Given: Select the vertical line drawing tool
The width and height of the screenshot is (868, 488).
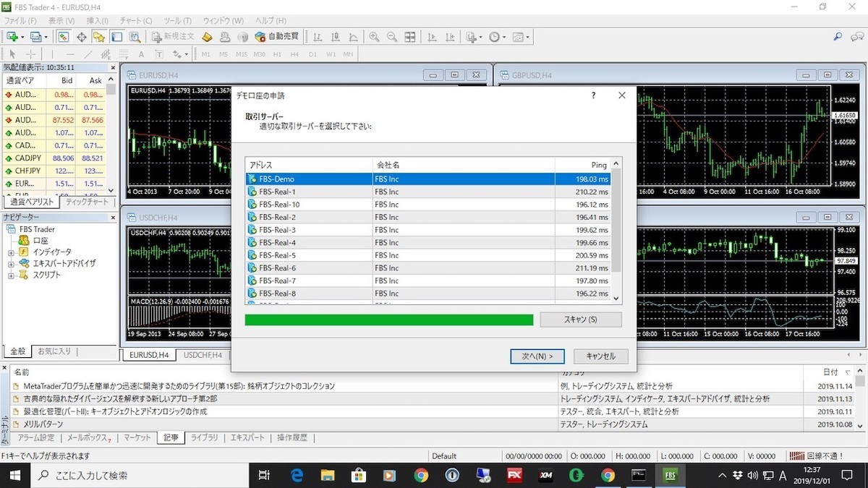Looking at the screenshot, I should pyautogui.click(x=52, y=54).
